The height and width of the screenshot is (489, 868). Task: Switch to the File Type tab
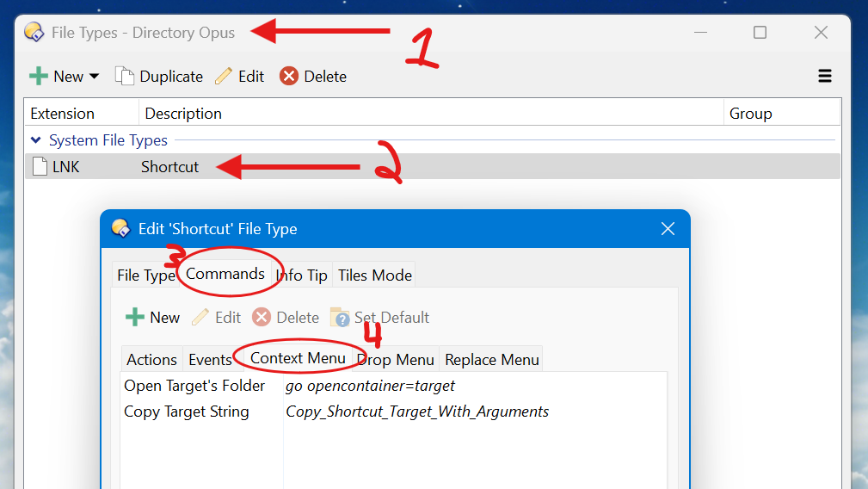[145, 275]
